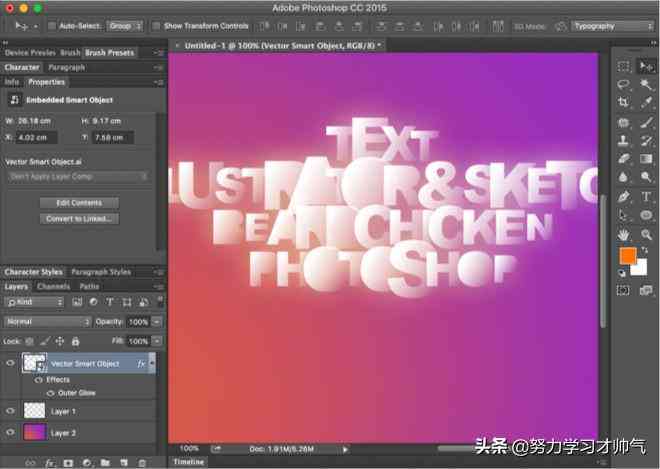
Task: Enable Show Transform Controls checkbox
Action: point(156,26)
